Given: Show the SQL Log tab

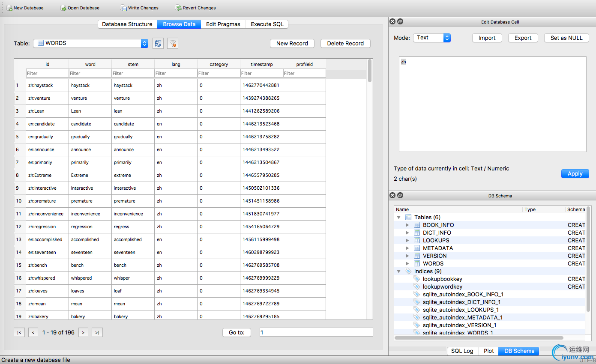Looking at the screenshot, I should [x=462, y=351].
